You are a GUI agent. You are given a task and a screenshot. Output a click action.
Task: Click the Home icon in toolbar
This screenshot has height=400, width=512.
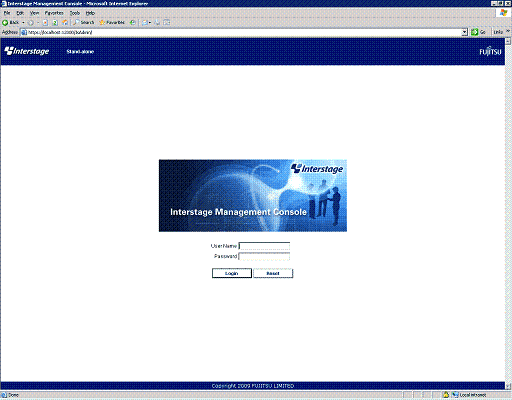pos(65,23)
